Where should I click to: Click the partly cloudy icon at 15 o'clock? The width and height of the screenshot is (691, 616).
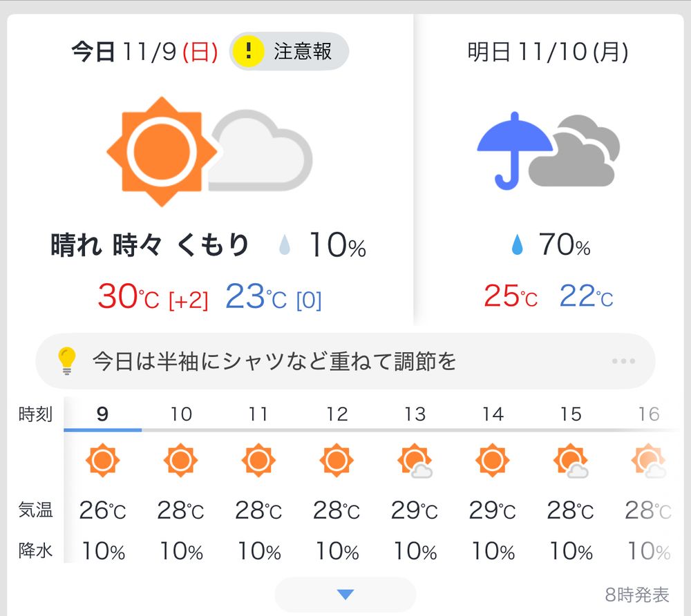point(571,461)
